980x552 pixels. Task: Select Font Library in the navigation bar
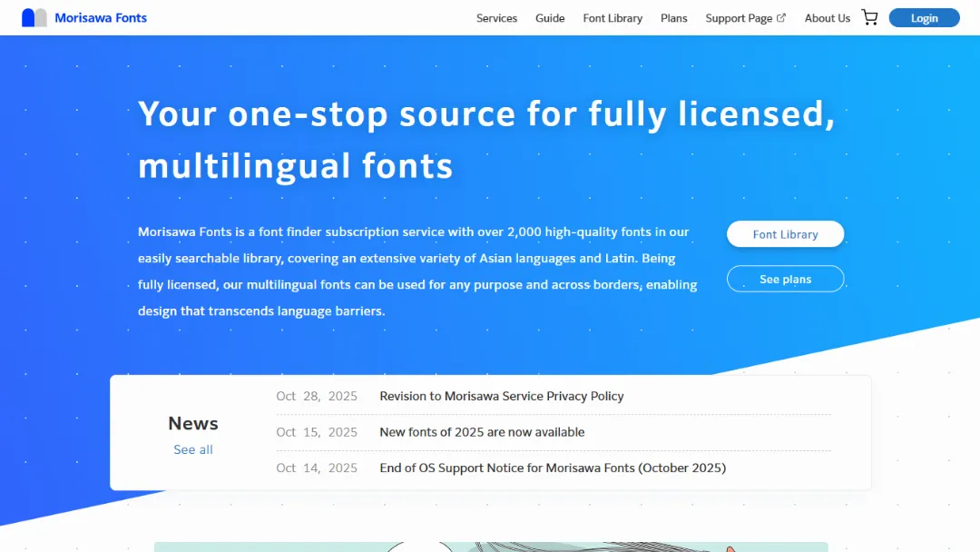pos(612,17)
